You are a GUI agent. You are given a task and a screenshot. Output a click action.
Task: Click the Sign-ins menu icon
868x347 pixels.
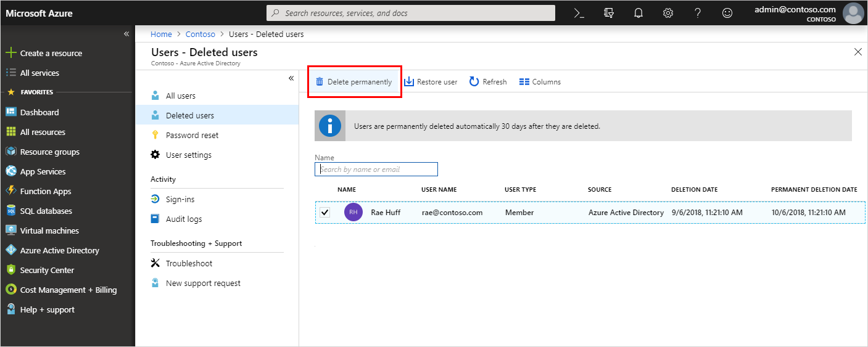[x=155, y=199]
